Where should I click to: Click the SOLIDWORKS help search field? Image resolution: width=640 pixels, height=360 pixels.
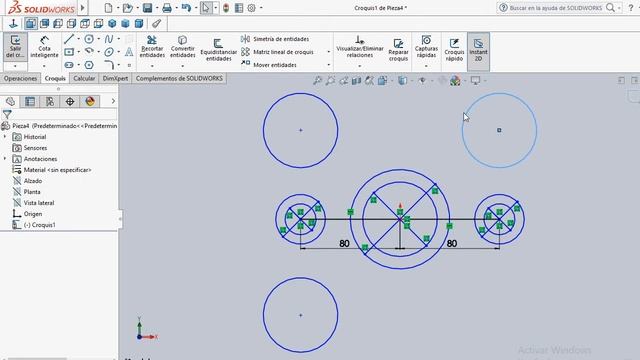click(x=555, y=8)
